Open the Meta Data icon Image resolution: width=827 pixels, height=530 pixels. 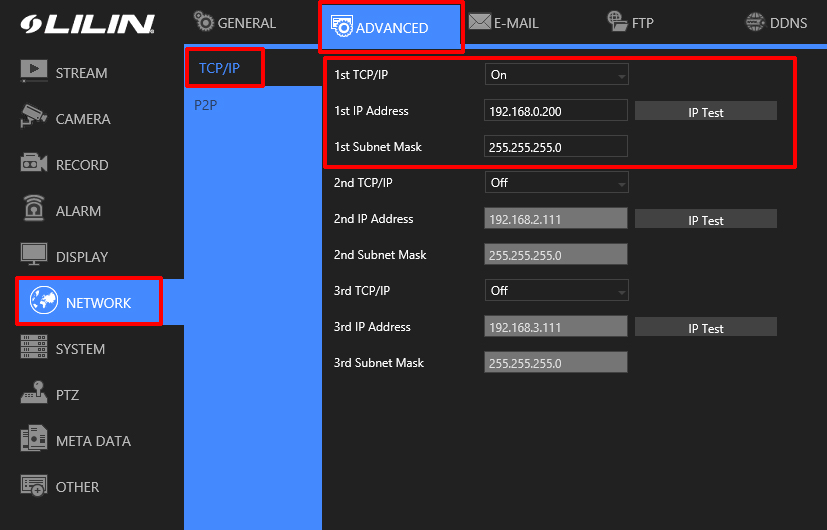click(x=34, y=440)
